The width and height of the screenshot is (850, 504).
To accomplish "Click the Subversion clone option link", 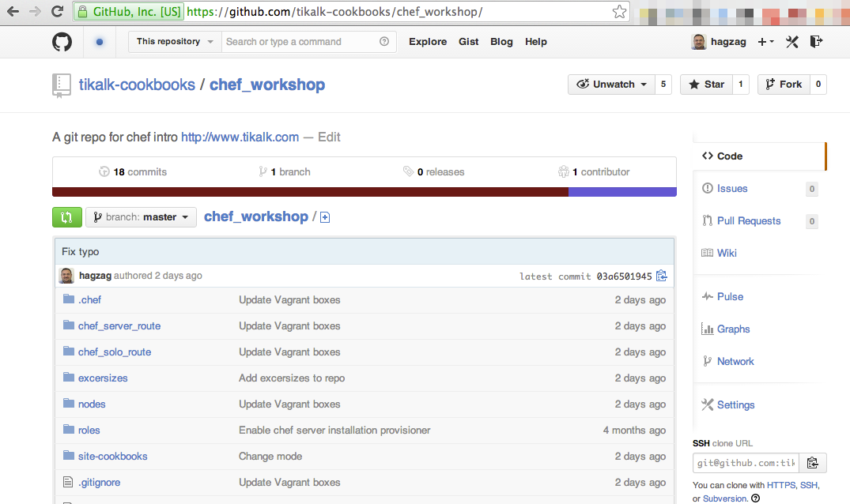I will coord(725,498).
